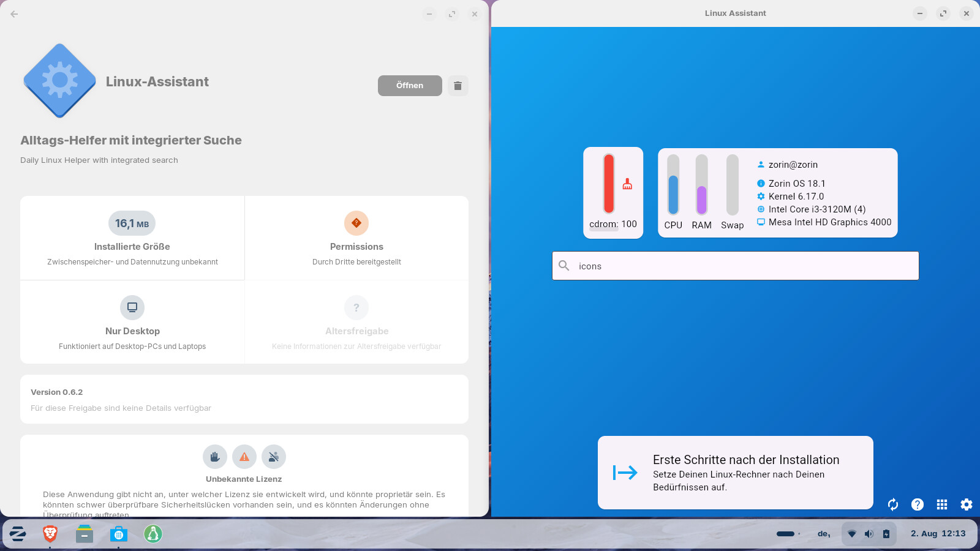The height and width of the screenshot is (551, 980).
Task: Click the Linux-Assistant gear diamond app icon
Action: click(x=59, y=80)
